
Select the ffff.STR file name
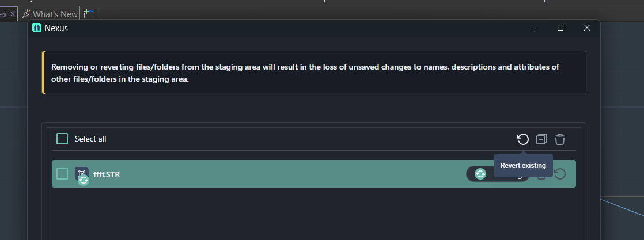(107, 174)
